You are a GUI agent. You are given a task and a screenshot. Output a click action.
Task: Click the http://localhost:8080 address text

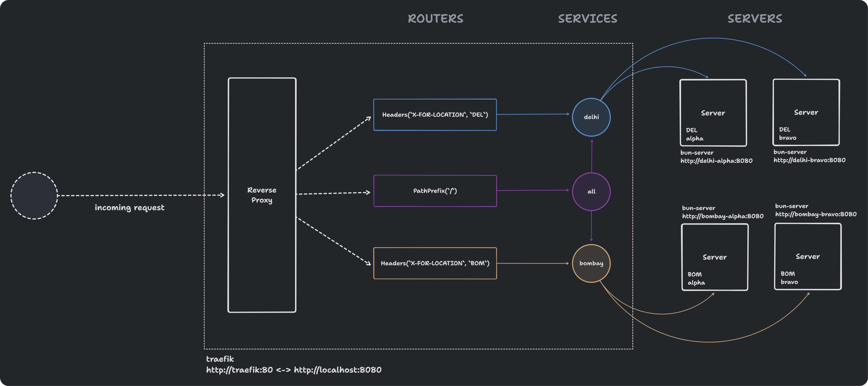[337, 369]
